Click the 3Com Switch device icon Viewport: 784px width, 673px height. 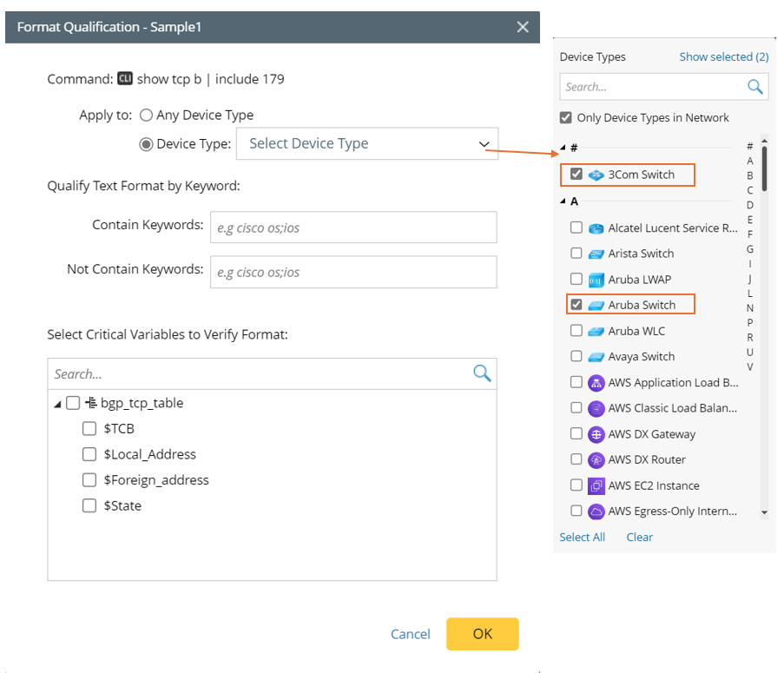click(x=596, y=175)
